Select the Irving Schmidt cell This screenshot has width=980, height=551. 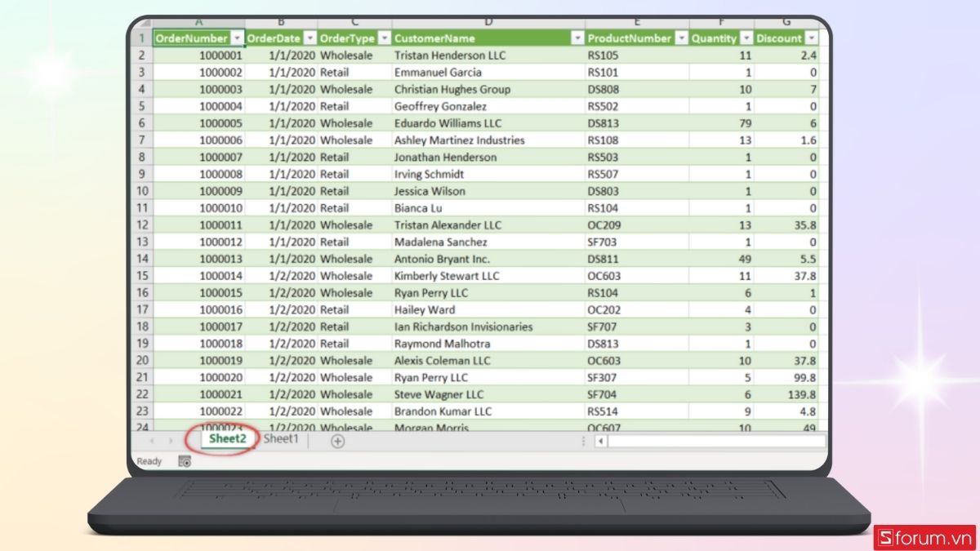(488, 174)
